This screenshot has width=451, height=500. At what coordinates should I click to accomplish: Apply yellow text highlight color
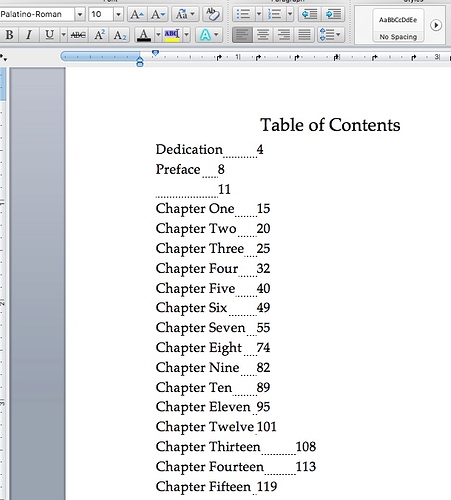coord(172,35)
